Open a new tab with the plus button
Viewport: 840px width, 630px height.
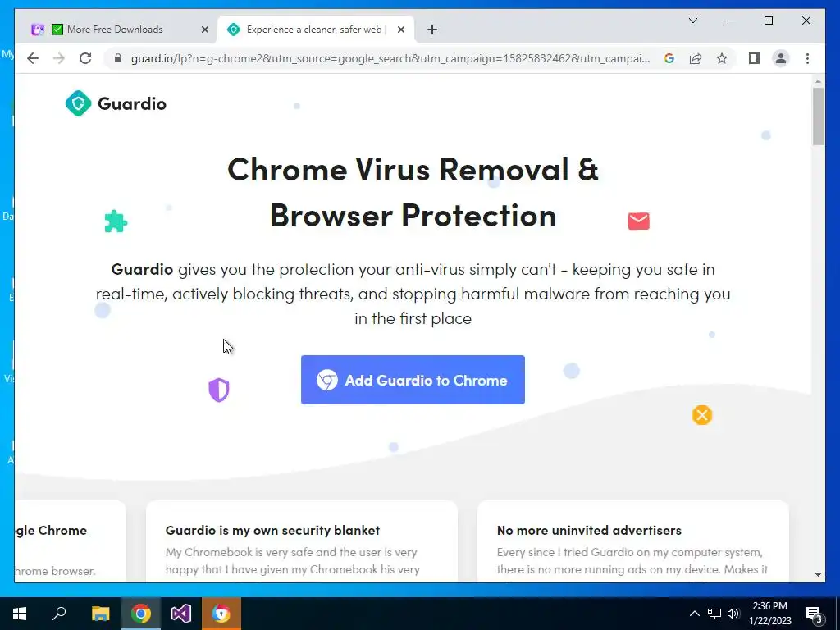[432, 30]
